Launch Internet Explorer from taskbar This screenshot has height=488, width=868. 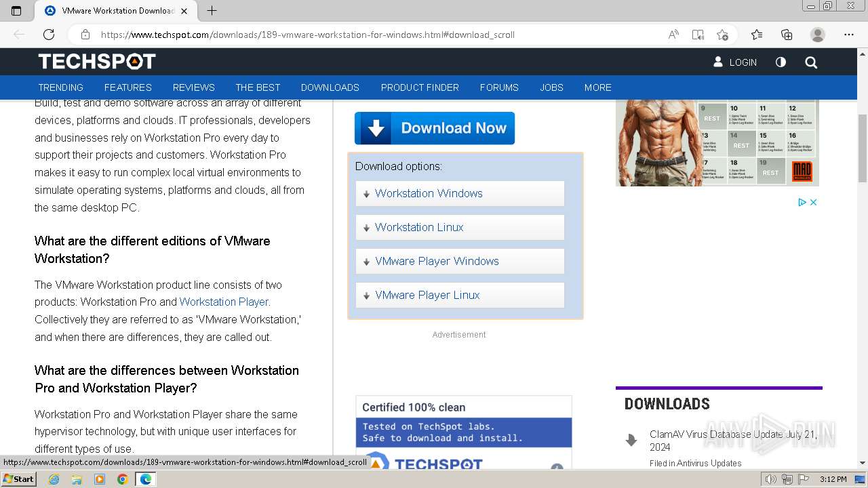(x=54, y=479)
